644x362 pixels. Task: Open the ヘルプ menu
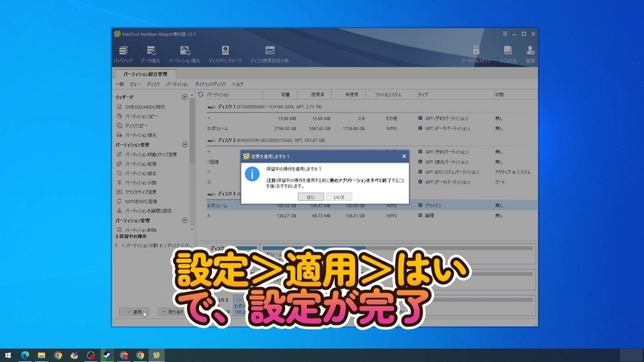[237, 84]
